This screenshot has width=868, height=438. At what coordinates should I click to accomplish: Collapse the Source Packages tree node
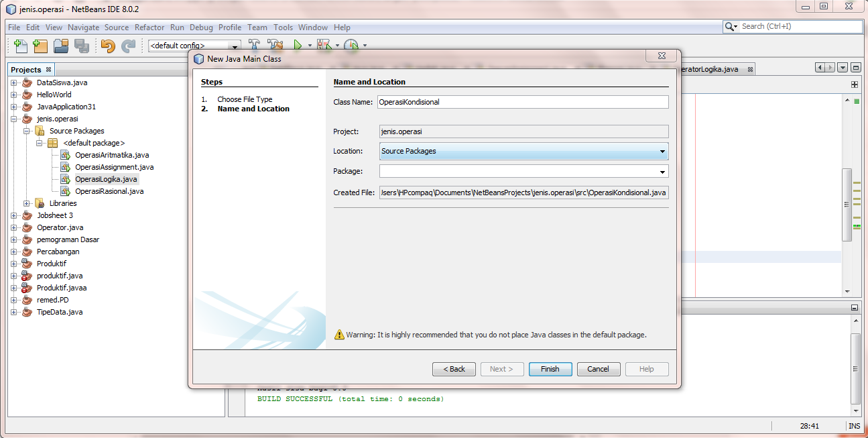[27, 131]
